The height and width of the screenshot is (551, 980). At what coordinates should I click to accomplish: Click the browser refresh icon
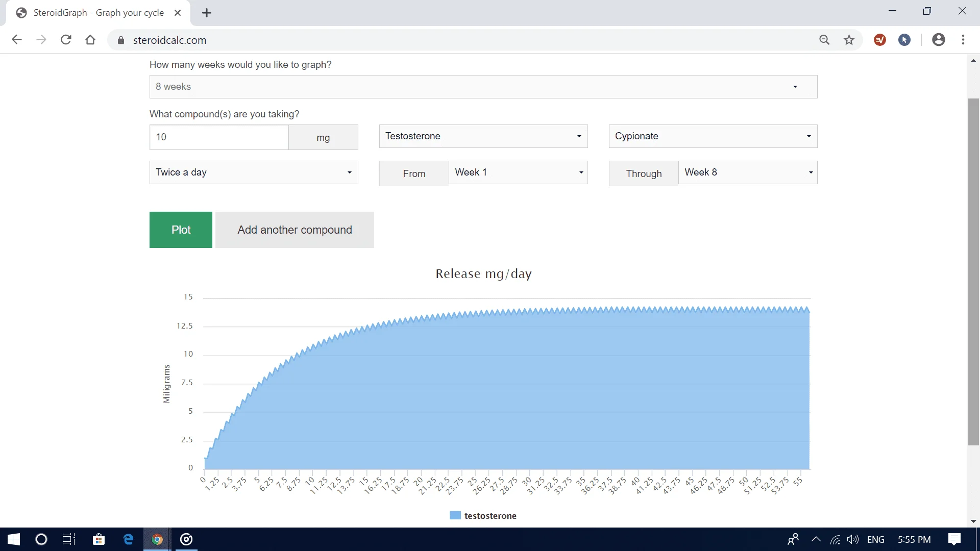coord(66,40)
